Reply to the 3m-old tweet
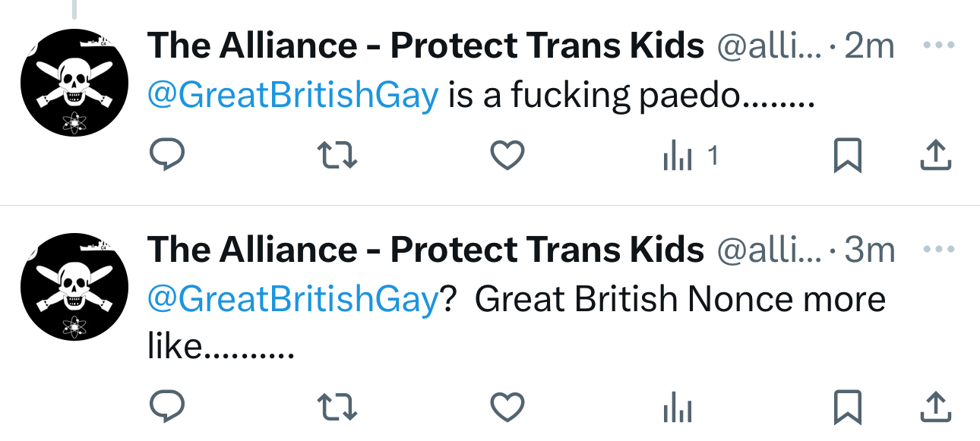980x441 pixels. click(x=166, y=408)
